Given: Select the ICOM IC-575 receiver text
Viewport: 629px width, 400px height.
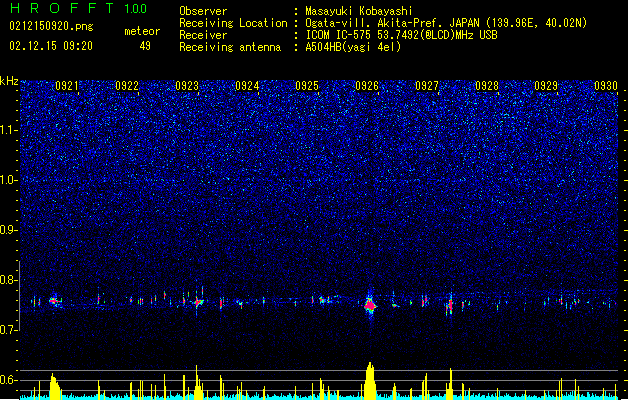Looking at the screenshot, I should click(402, 35).
